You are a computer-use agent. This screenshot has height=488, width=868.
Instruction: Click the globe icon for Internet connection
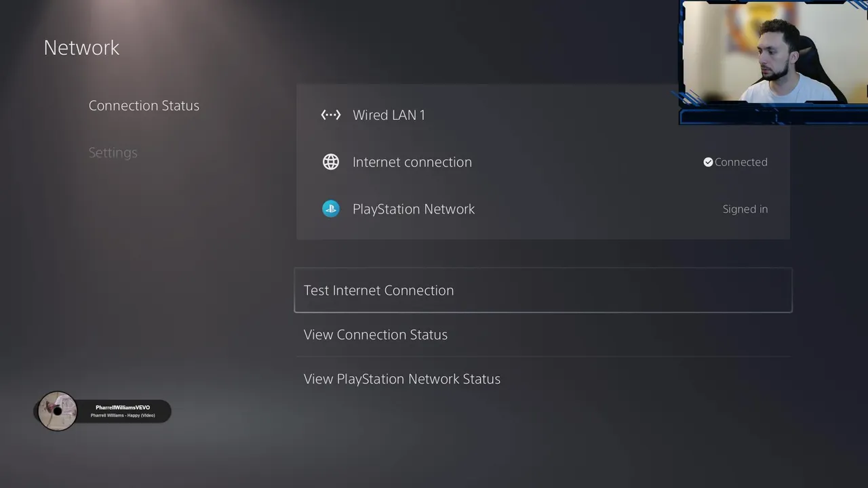(331, 162)
